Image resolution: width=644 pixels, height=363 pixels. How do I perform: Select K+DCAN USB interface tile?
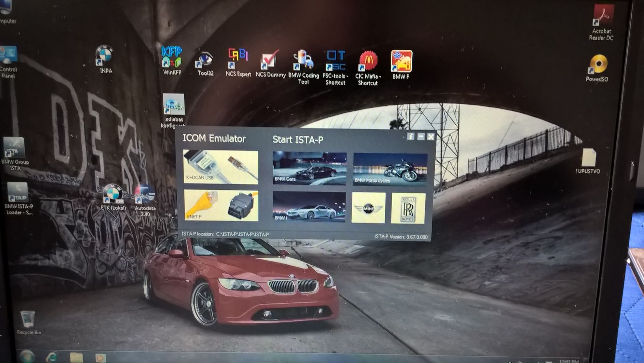pos(221,167)
